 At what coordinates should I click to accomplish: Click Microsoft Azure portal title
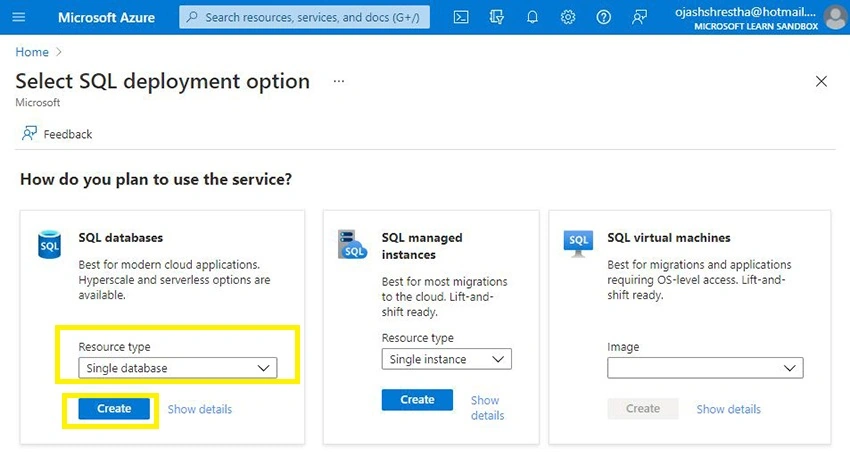[x=106, y=17]
